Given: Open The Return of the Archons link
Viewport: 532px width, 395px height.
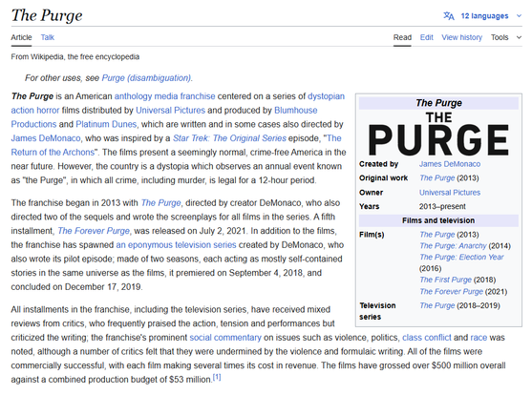Looking at the screenshot, I should coord(53,153).
